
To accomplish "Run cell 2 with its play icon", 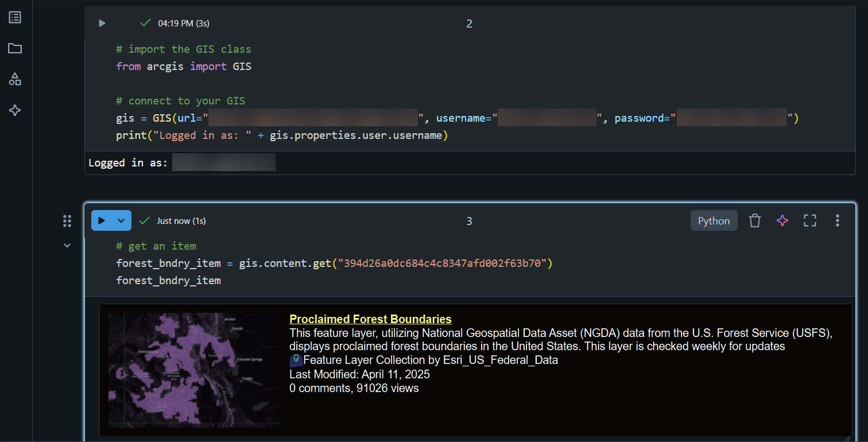I will [102, 24].
